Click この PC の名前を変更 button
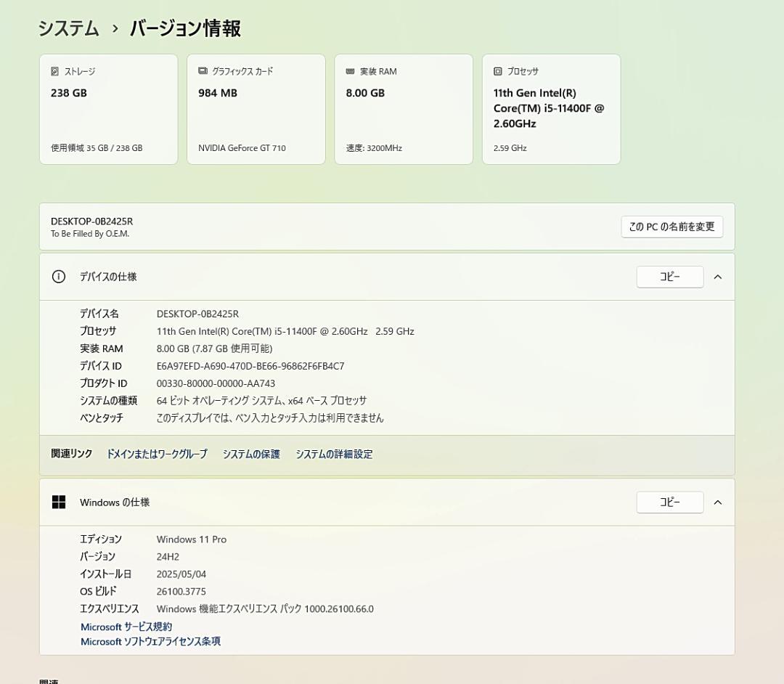Screen dimensions: 784x684 click(x=671, y=227)
